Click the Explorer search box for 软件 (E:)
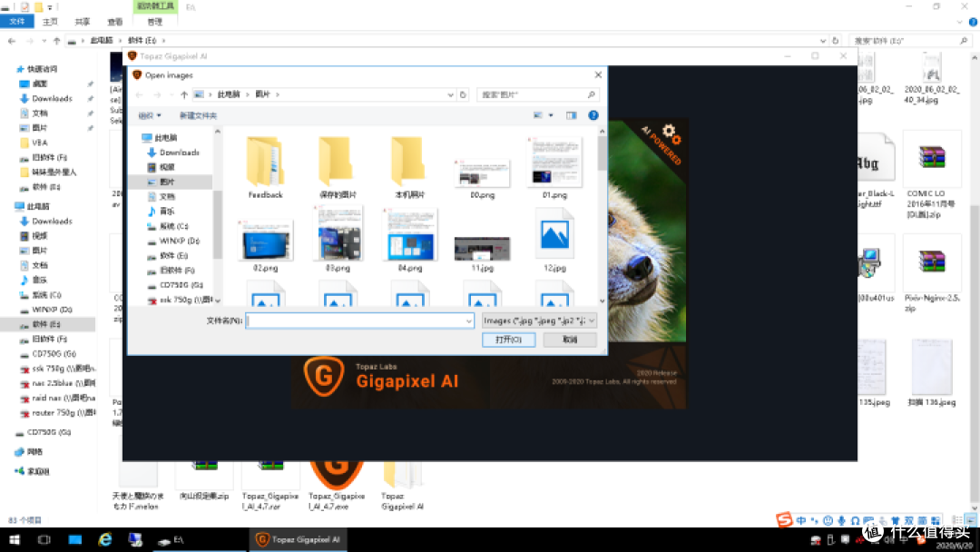 (910, 41)
